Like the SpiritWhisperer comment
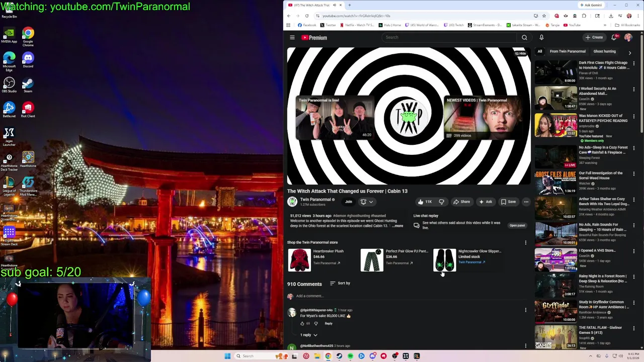This screenshot has width=644, height=362. tap(302, 323)
